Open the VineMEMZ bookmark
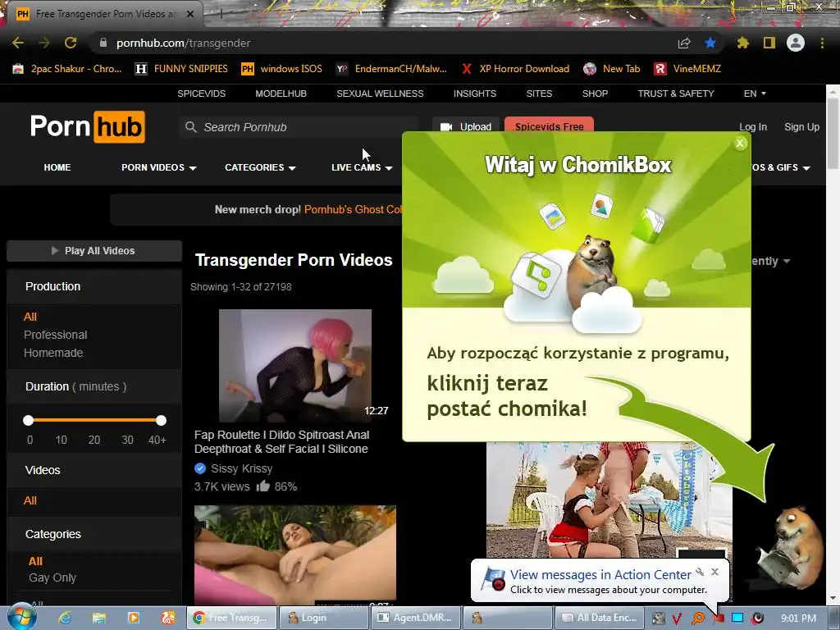840x630 pixels. (687, 69)
